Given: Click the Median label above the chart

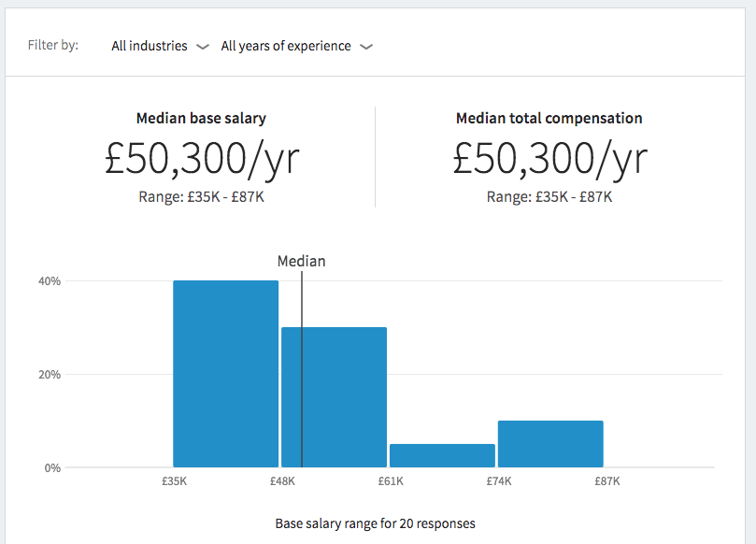Looking at the screenshot, I should point(302,261).
